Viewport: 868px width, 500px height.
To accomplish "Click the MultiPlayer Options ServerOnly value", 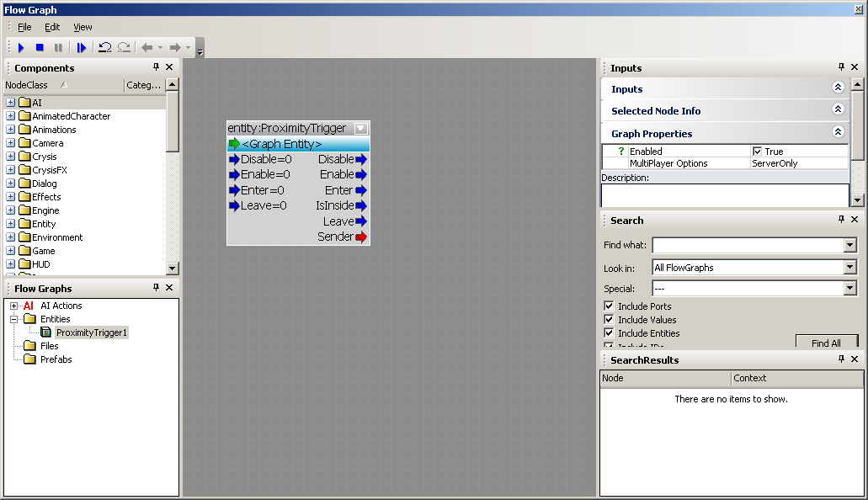I will pos(799,163).
